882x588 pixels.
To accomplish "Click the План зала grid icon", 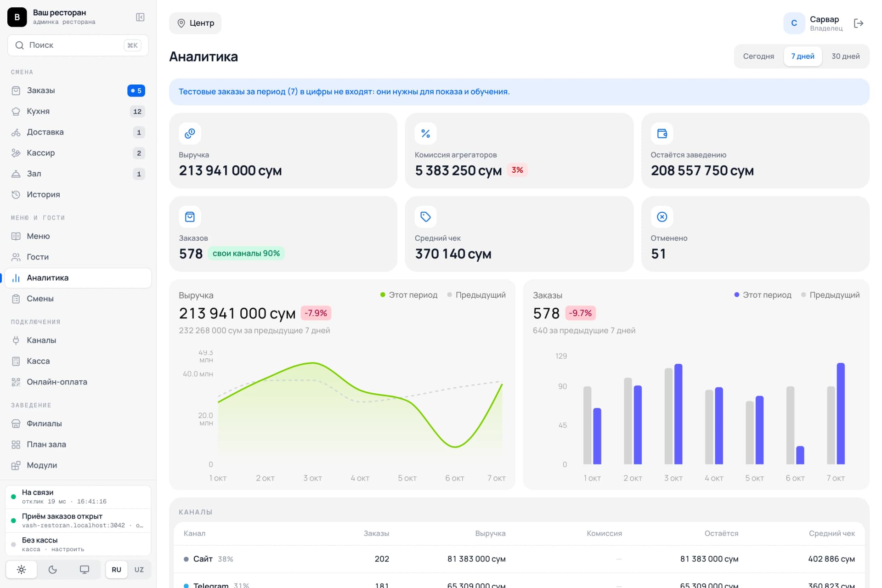I will 16,444.
